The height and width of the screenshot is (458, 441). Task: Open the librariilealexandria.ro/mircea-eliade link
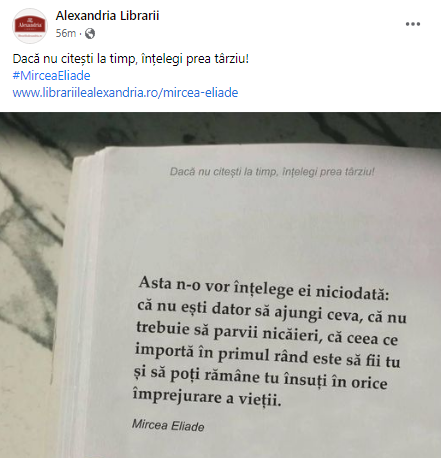(x=125, y=93)
